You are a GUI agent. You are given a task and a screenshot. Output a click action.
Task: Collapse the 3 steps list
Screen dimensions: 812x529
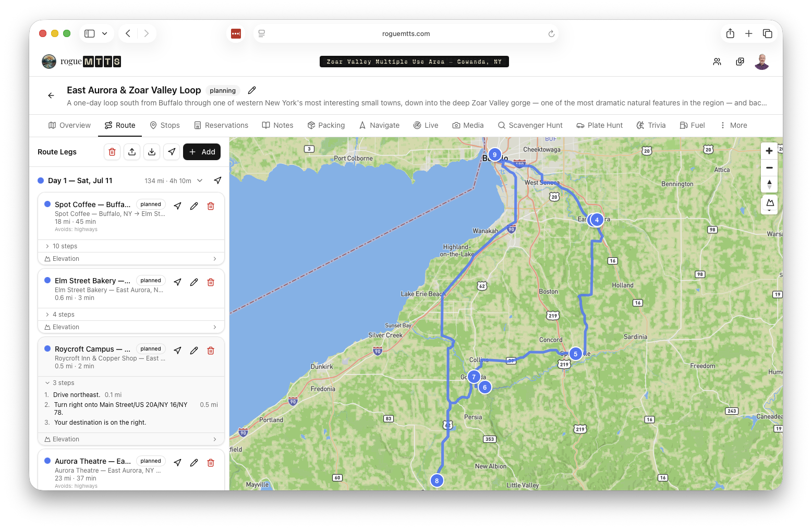point(63,383)
